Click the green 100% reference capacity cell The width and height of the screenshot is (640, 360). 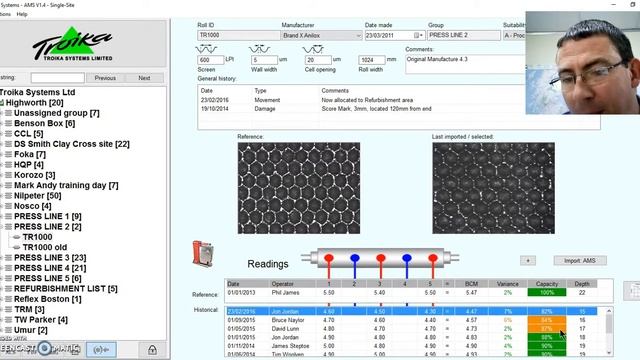point(547,293)
